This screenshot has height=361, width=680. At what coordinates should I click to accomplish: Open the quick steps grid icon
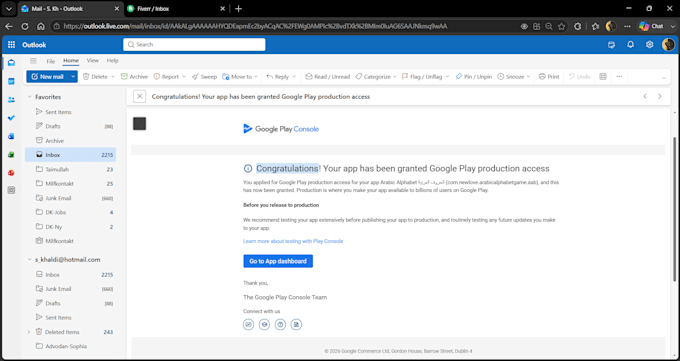[602, 76]
